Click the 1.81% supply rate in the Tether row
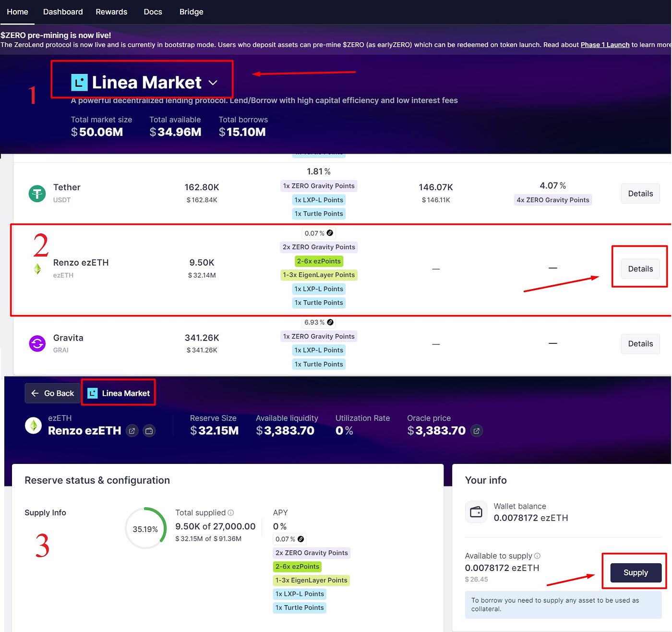This screenshot has height=632, width=672. [x=319, y=171]
